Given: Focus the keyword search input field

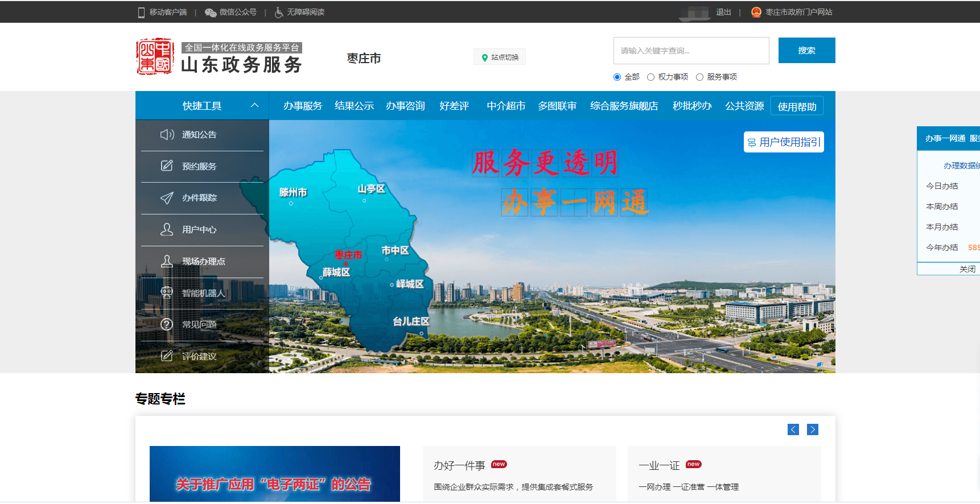Looking at the screenshot, I should point(691,51).
